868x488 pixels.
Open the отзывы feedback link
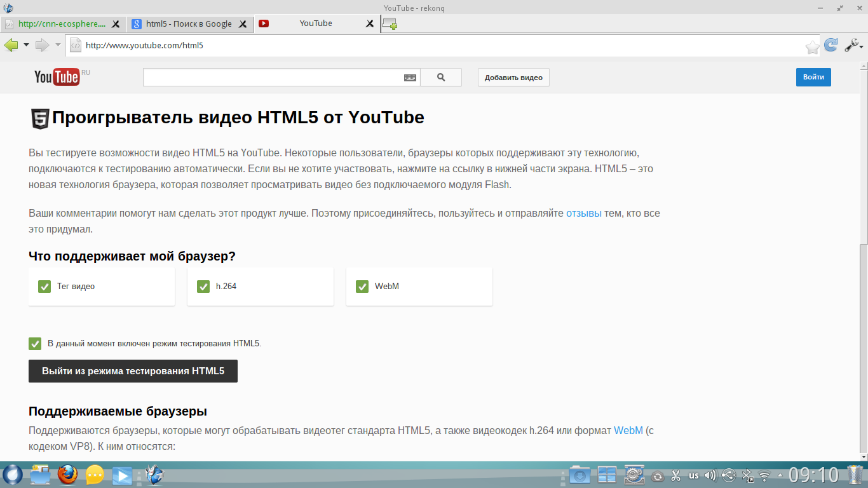(584, 213)
